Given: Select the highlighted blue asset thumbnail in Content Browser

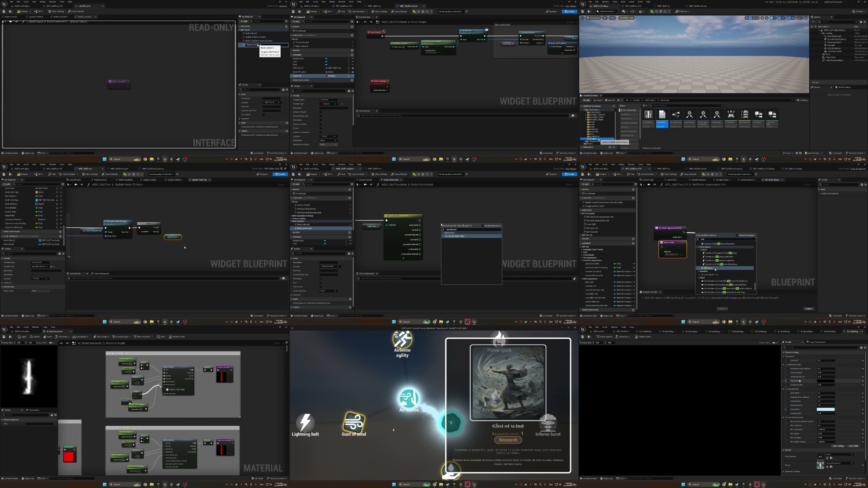Looking at the screenshot, I should pos(662,116).
